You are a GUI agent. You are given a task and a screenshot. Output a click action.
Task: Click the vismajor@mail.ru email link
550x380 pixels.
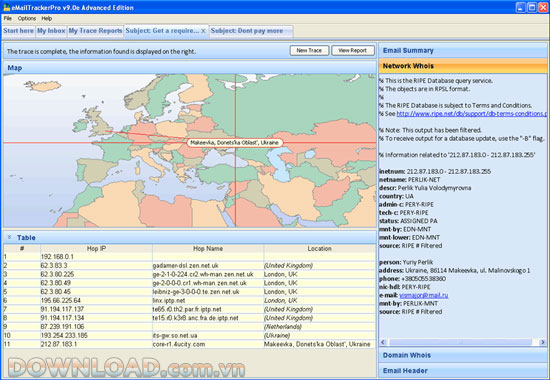click(424, 295)
